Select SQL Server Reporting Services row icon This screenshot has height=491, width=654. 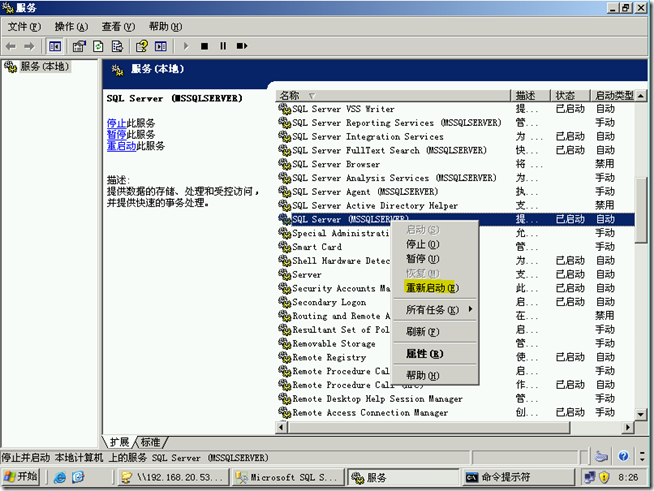[x=284, y=123]
